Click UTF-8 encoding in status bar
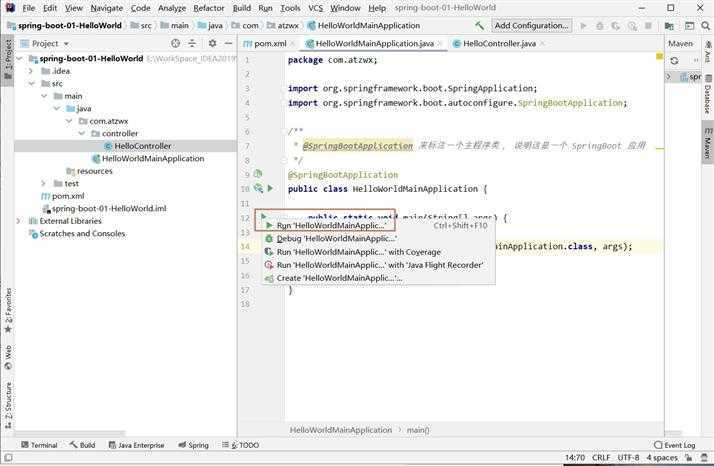This screenshot has height=466, width=714. [x=628, y=457]
